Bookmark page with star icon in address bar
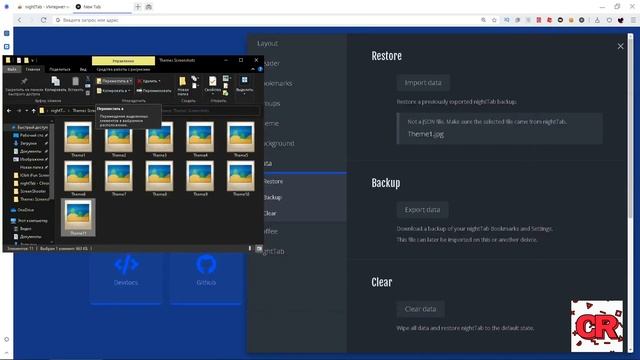Viewport: 640px width, 360px height. [494, 20]
